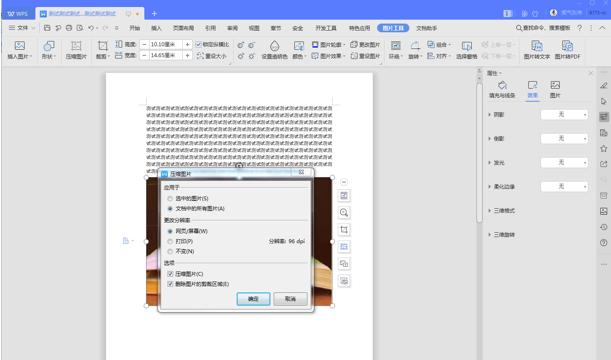The image size is (611, 360).
Task: Open 填充与线条 panel icon
Action: pyautogui.click(x=502, y=85)
